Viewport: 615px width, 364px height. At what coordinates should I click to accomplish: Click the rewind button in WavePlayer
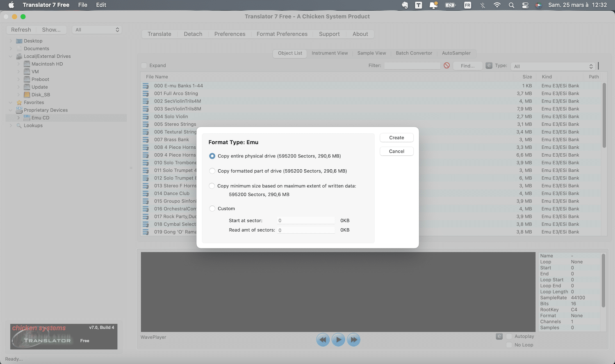tap(323, 339)
